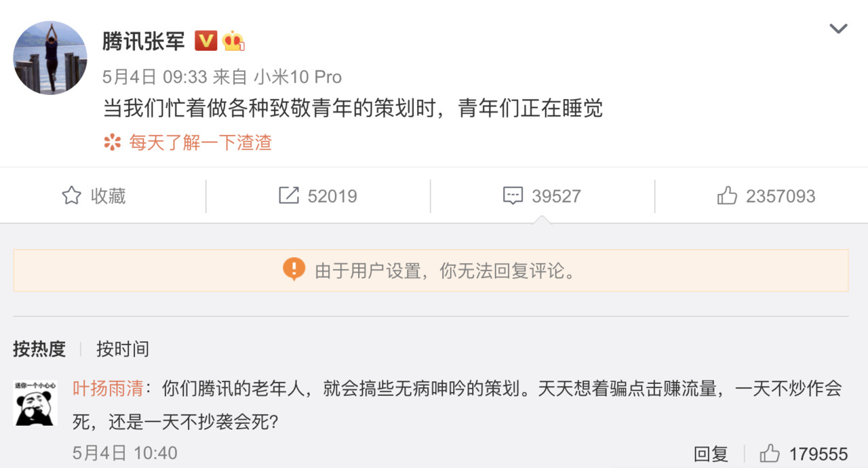Image resolution: width=868 pixels, height=468 pixels.
Task: Open the 每天了解一下渣渣 topic link
Action: 200,142
